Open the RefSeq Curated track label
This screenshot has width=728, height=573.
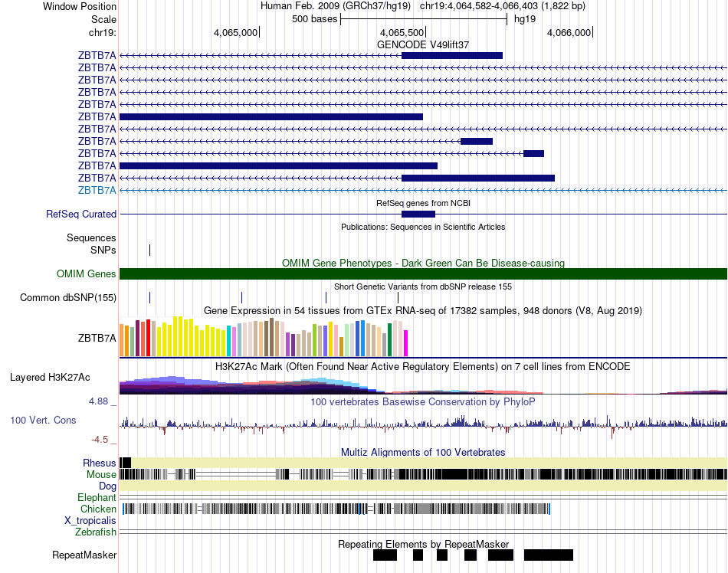80,214
